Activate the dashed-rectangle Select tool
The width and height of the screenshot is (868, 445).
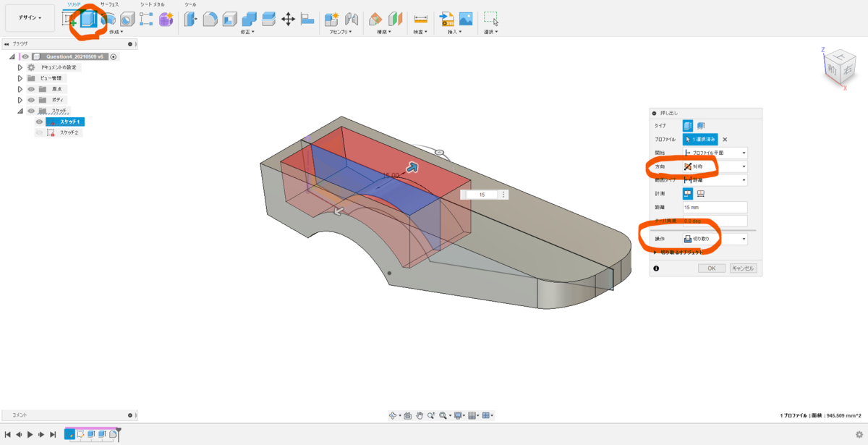(x=490, y=20)
